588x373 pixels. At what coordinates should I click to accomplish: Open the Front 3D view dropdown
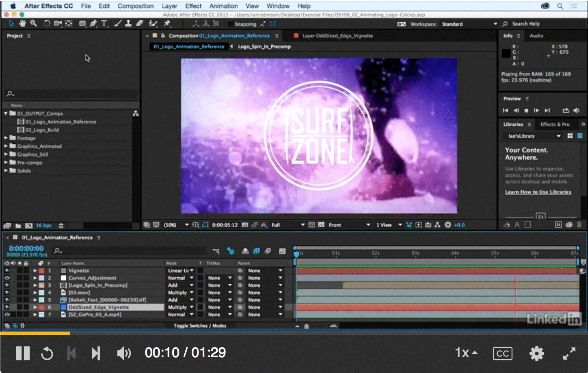tap(349, 225)
